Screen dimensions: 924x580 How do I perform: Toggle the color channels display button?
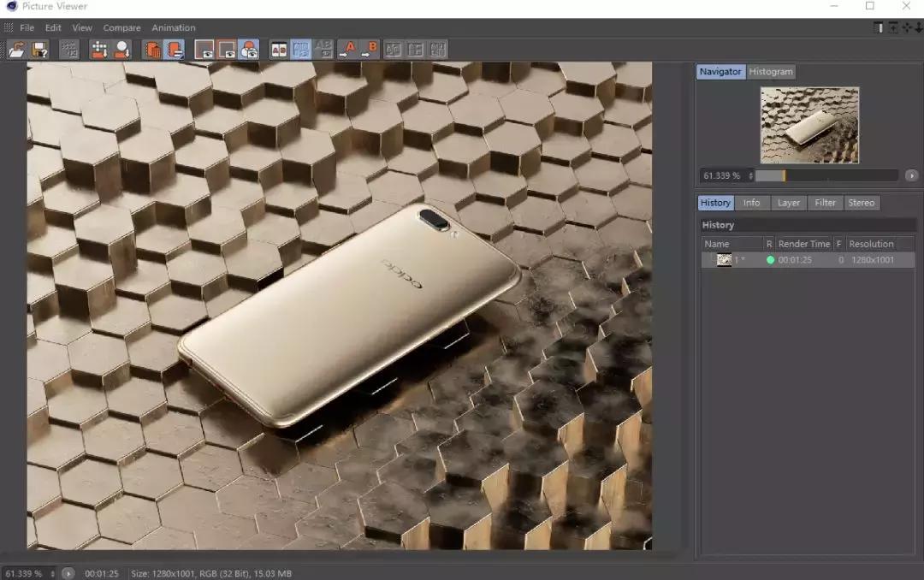coord(249,50)
